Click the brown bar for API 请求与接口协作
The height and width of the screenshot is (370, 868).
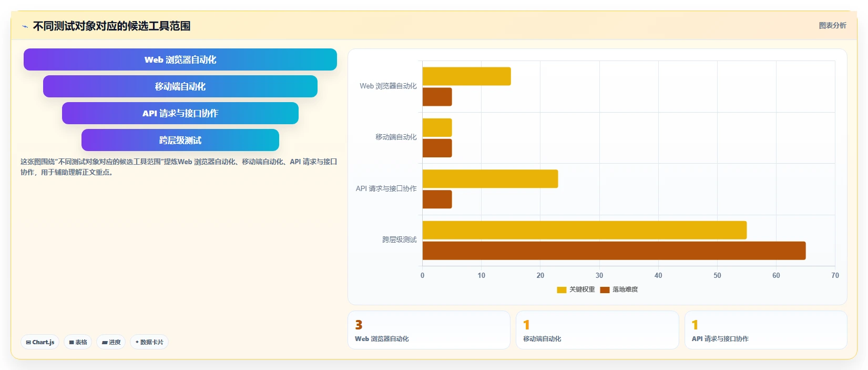pyautogui.click(x=437, y=199)
